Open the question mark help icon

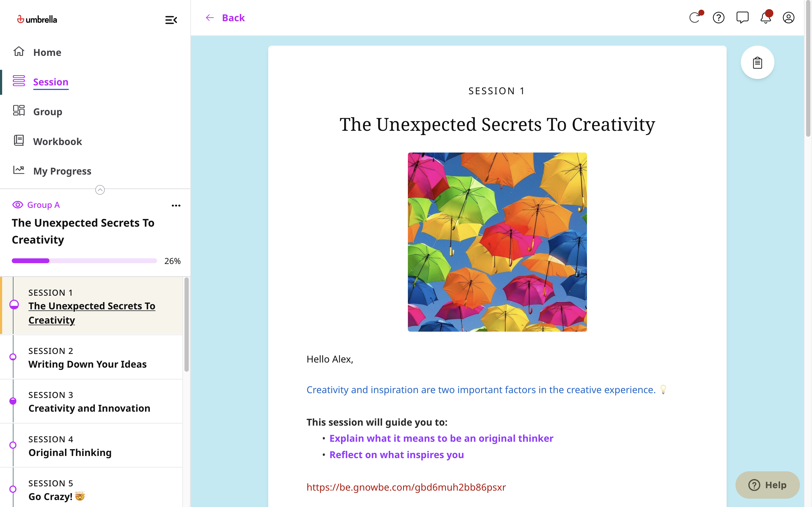[x=719, y=18]
